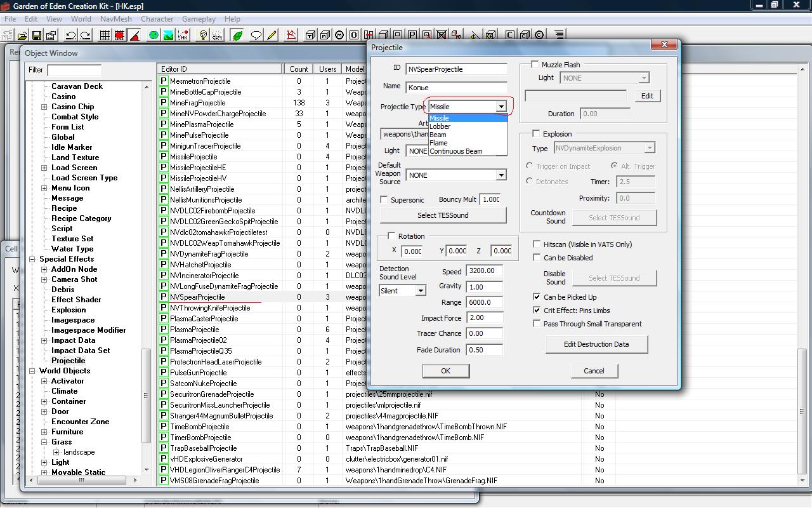Click the open folder toolbar icon
812x508 pixels.
click(x=22, y=36)
